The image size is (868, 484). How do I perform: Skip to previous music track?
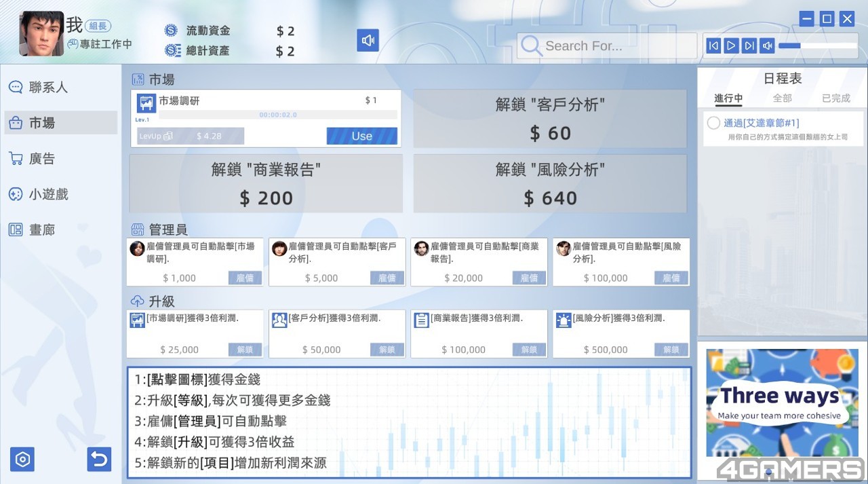click(713, 45)
